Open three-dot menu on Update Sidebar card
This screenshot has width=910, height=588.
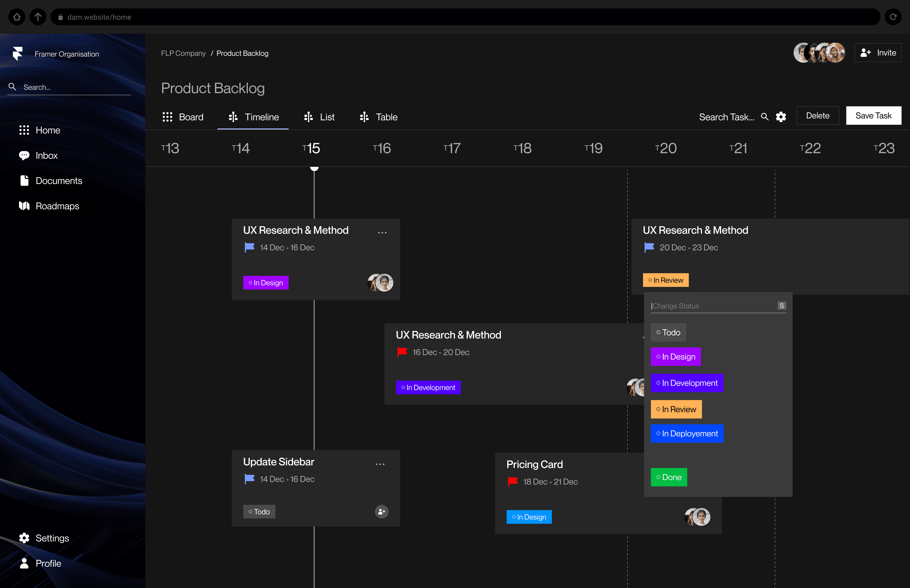380,464
